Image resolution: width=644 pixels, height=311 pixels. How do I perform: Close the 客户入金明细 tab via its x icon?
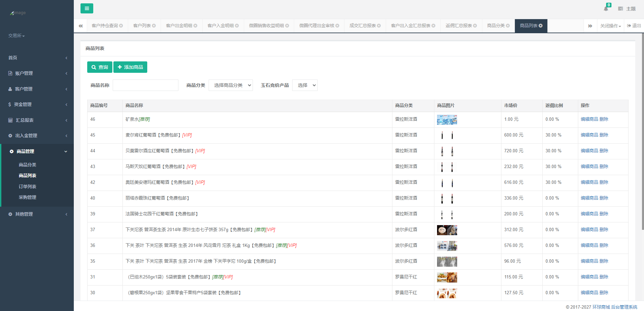click(x=237, y=25)
